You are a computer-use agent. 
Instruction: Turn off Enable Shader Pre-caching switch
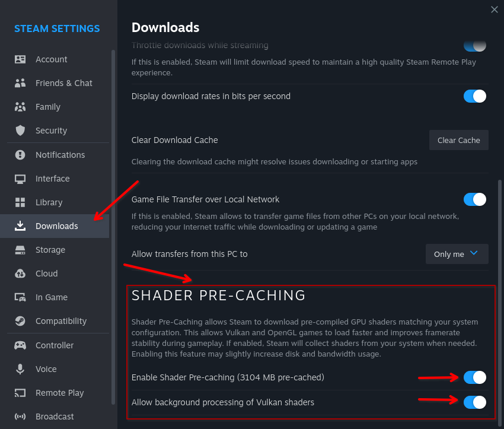[475, 377]
